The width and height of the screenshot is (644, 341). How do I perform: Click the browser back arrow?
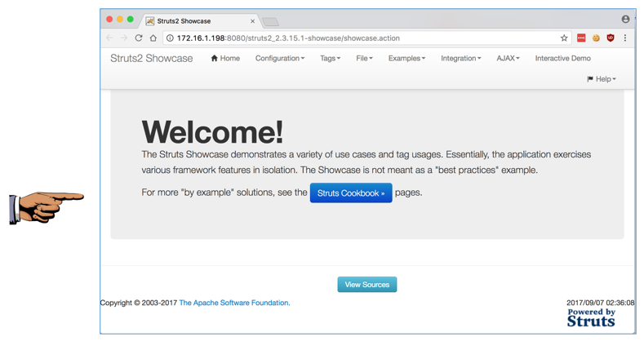point(109,38)
